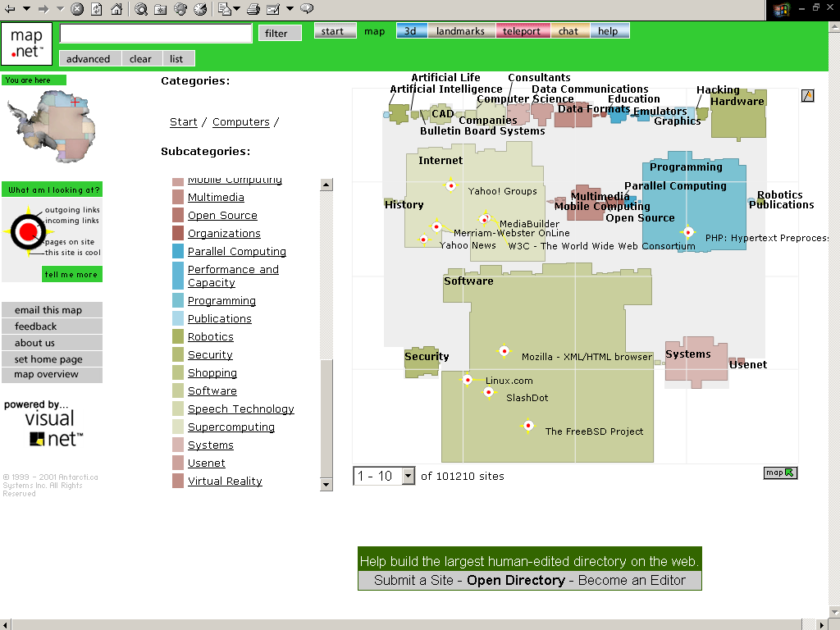Image resolution: width=840 pixels, height=630 pixels.
Task: Switch to the 3d view tab
Action: 412,30
